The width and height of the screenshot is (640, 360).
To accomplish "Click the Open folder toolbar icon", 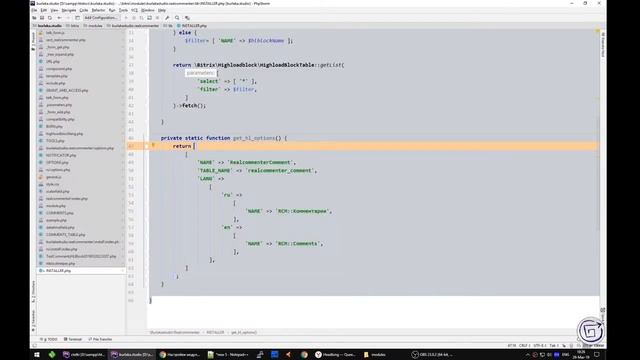I will tap(34, 18).
